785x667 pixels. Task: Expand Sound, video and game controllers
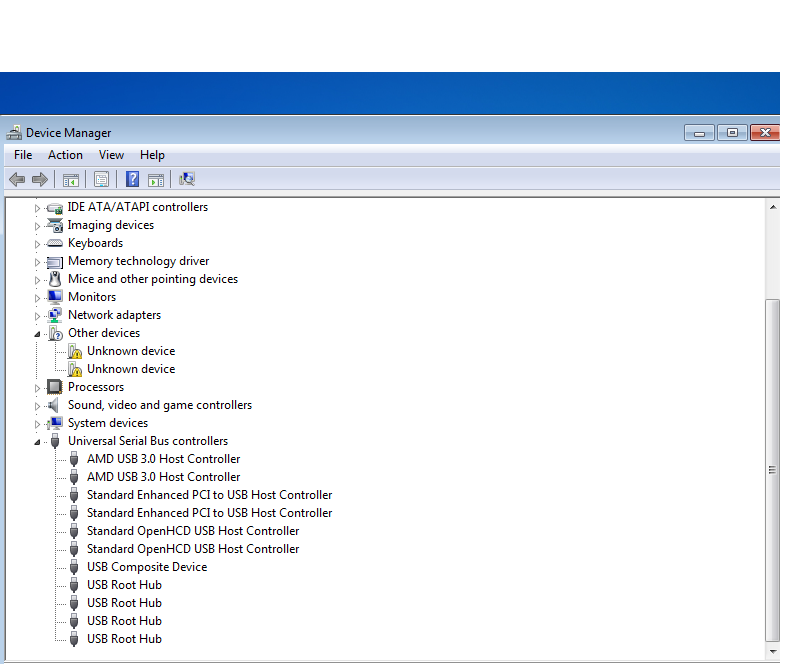[x=37, y=406]
